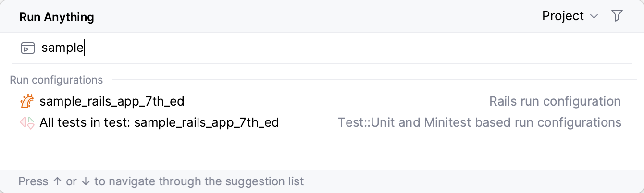Click the down arrow symbol in footer hint
Viewport: 644px width, 193px height.
click(86, 182)
